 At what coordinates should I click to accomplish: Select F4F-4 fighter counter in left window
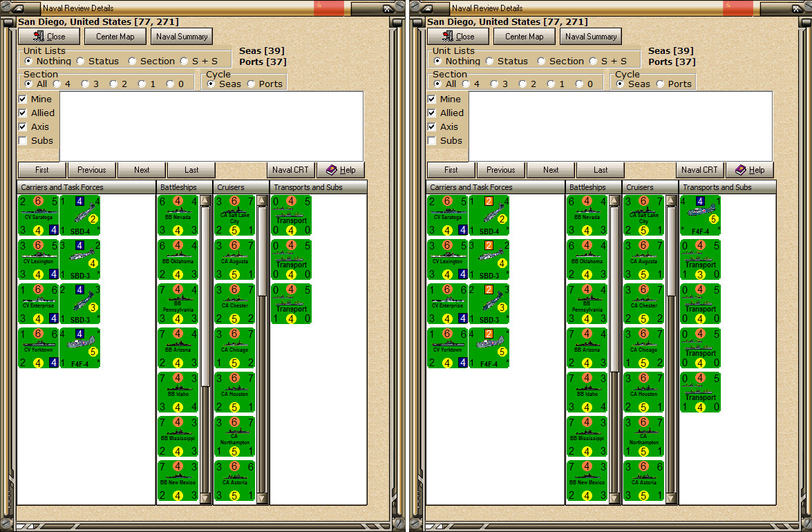click(x=79, y=348)
